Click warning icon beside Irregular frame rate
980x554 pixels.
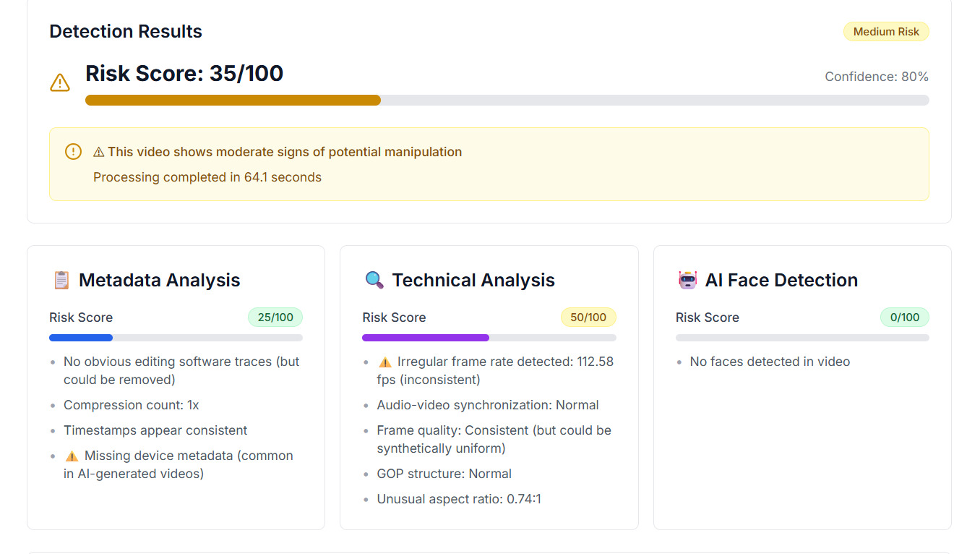[x=384, y=362]
